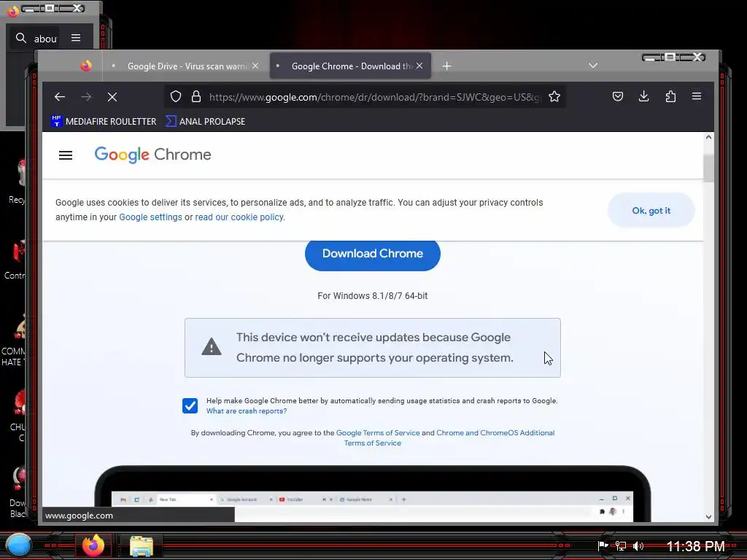Viewport: 747px width, 560px height.
Task: Uncheck usage statistics and crash reports checkbox
Action: (x=190, y=405)
